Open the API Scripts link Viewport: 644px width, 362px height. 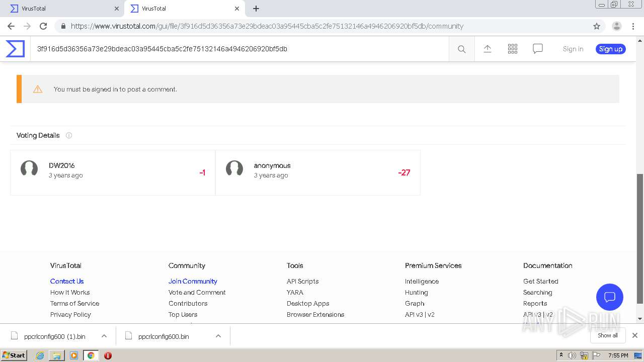point(302,281)
